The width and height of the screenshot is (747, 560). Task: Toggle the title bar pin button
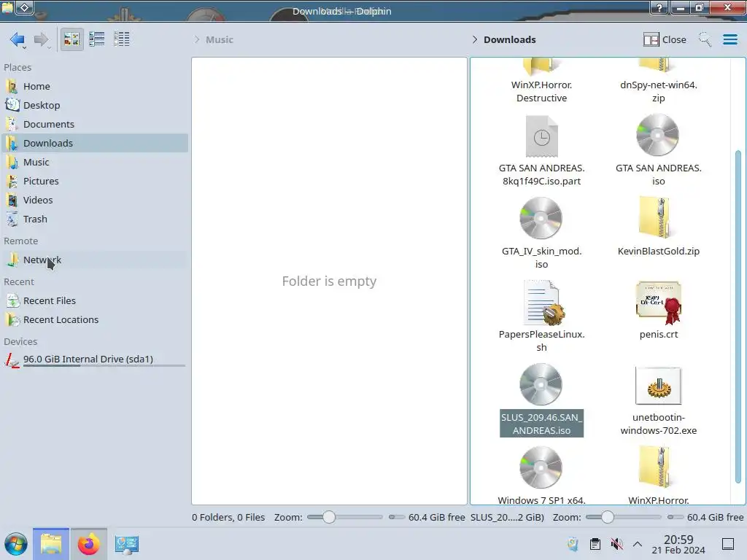click(x=25, y=7)
